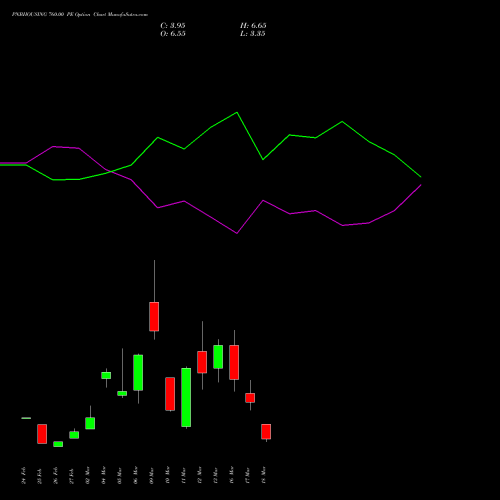
Task: Click the 24 Feb date label
Action: point(24,476)
